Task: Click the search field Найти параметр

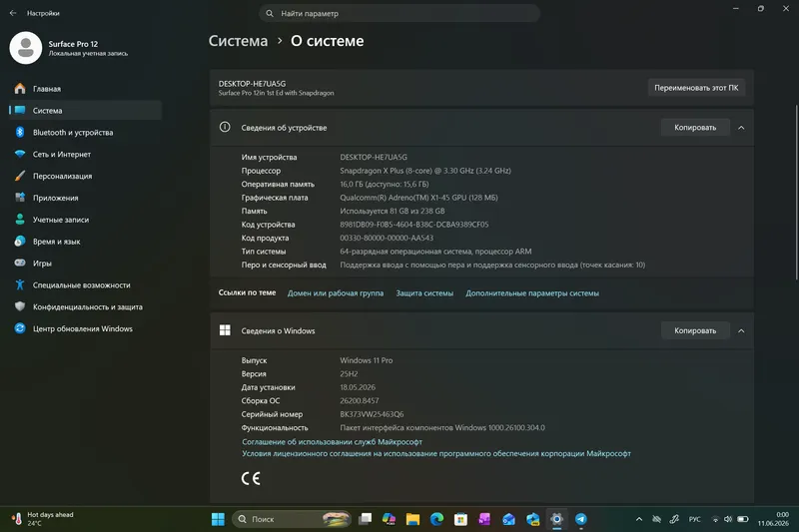Action: (x=399, y=14)
